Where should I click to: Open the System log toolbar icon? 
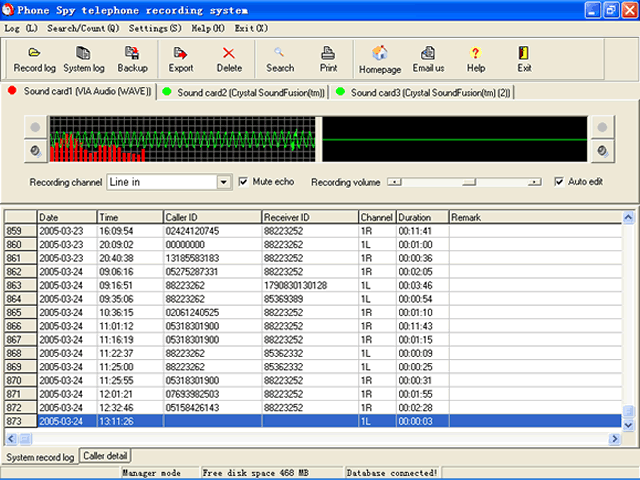point(84,60)
